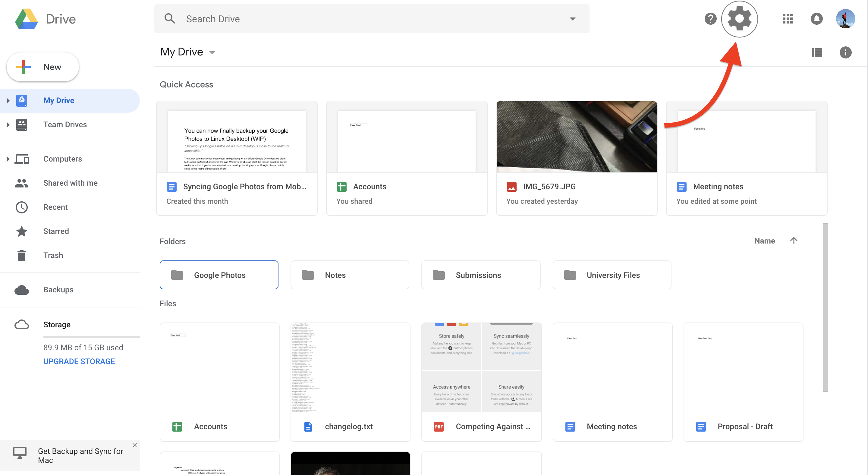
Task: Click the help question mark icon
Action: pyautogui.click(x=711, y=19)
